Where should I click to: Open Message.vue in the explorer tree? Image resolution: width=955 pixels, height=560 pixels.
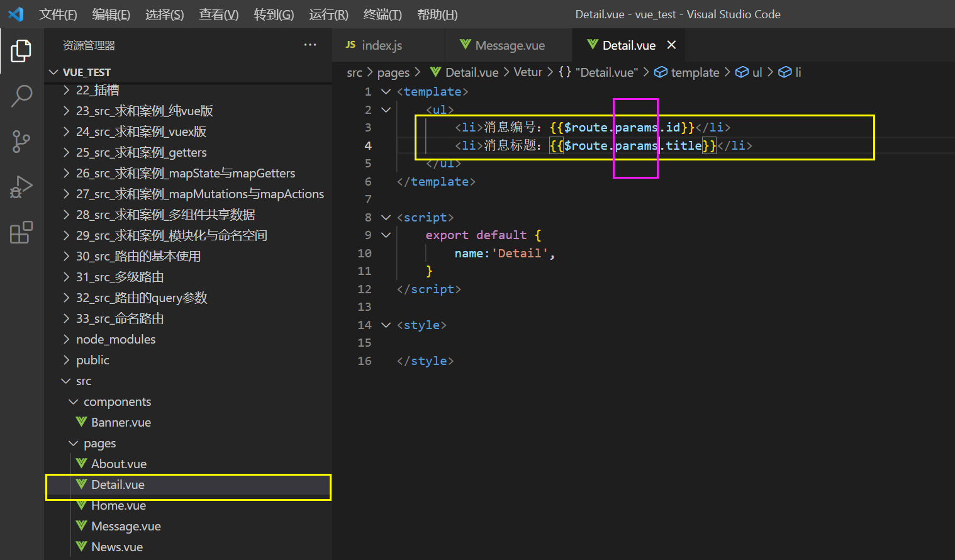[x=188, y=526]
